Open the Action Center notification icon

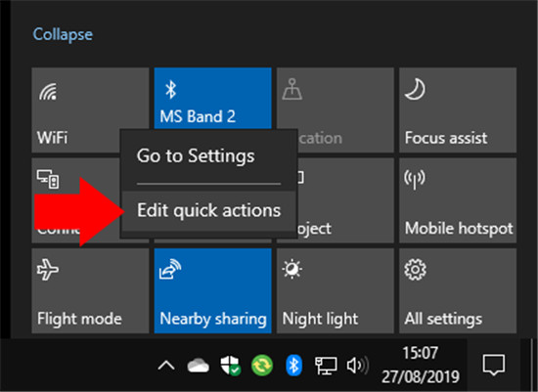click(494, 365)
